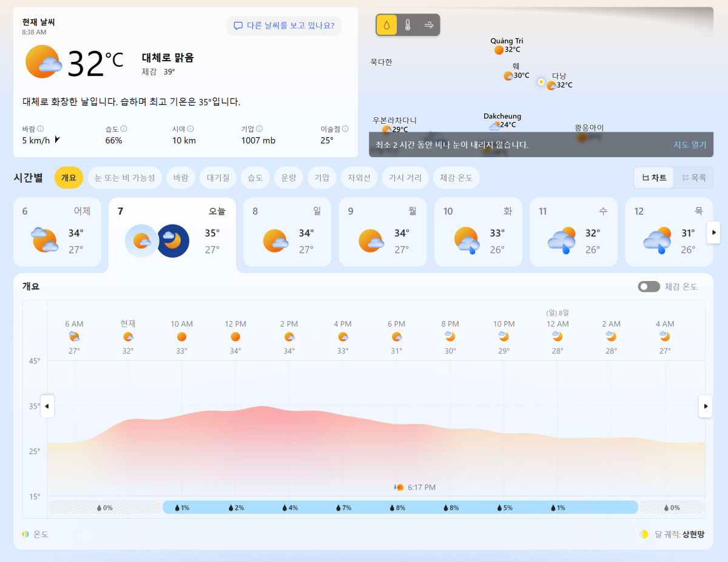This screenshot has height=562, width=728.
Task: Click the sunset 6:17 PM icon
Action: 399,487
